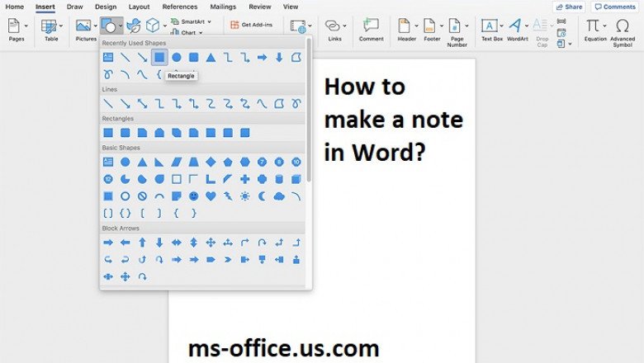Click the shapes panel scrollbar
Image resolution: width=644 pixels, height=363 pixels.
(x=309, y=111)
